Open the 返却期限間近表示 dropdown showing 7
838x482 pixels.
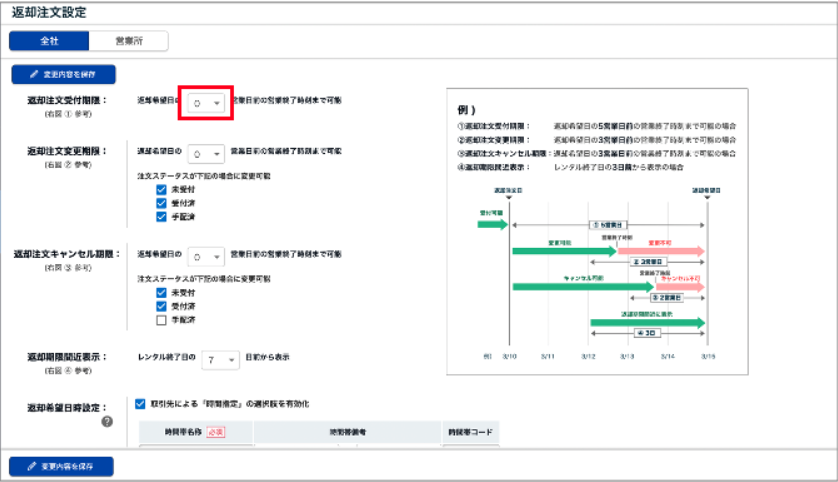(x=221, y=357)
